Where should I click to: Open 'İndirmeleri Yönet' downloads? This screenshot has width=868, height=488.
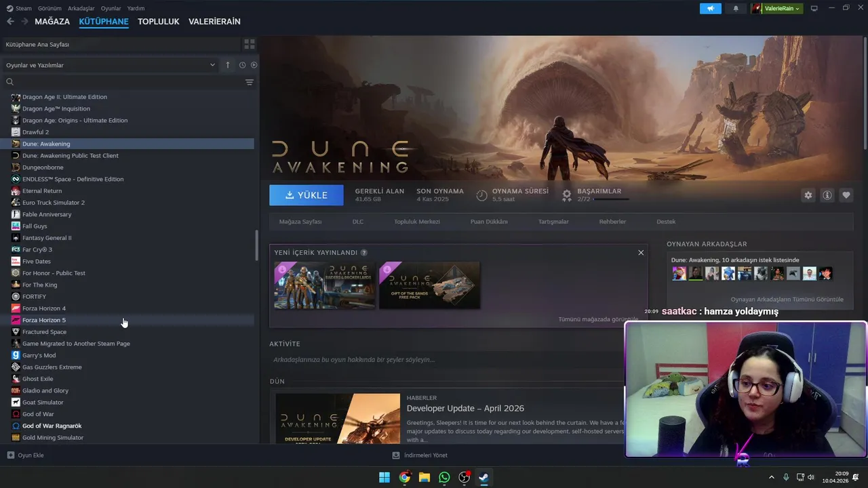coord(420,455)
